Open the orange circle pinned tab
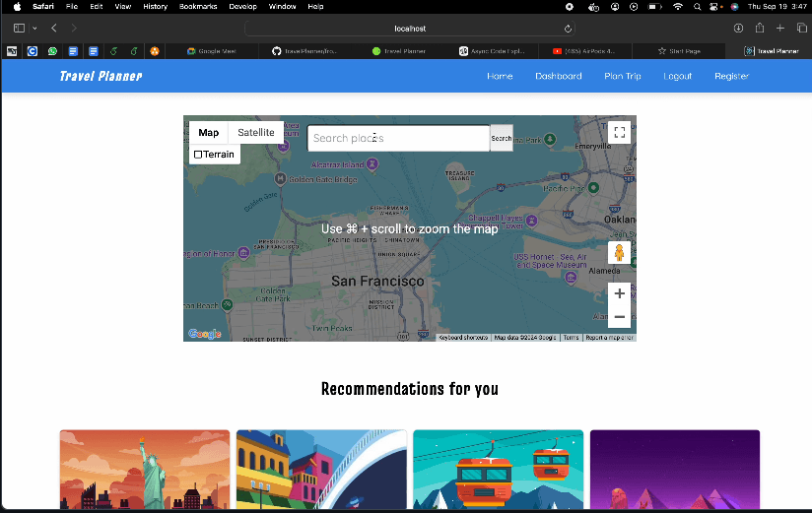This screenshot has height=513, width=812. pyautogui.click(x=155, y=51)
